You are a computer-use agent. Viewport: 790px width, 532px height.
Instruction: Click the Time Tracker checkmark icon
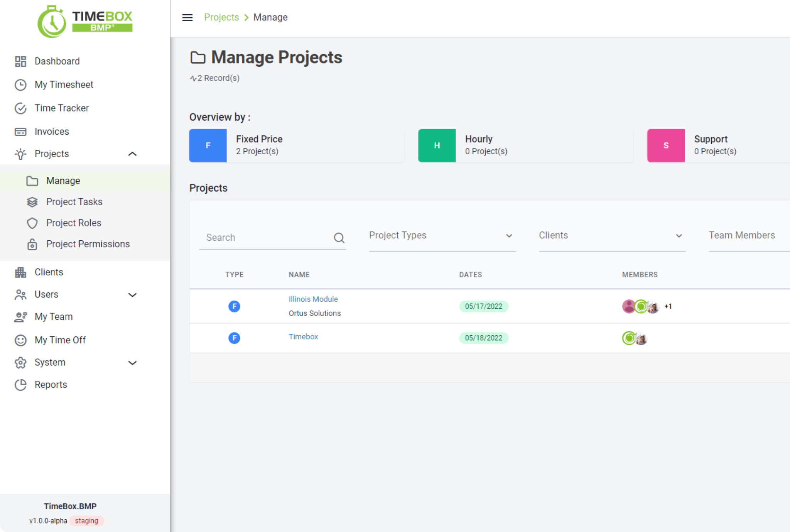coord(20,108)
